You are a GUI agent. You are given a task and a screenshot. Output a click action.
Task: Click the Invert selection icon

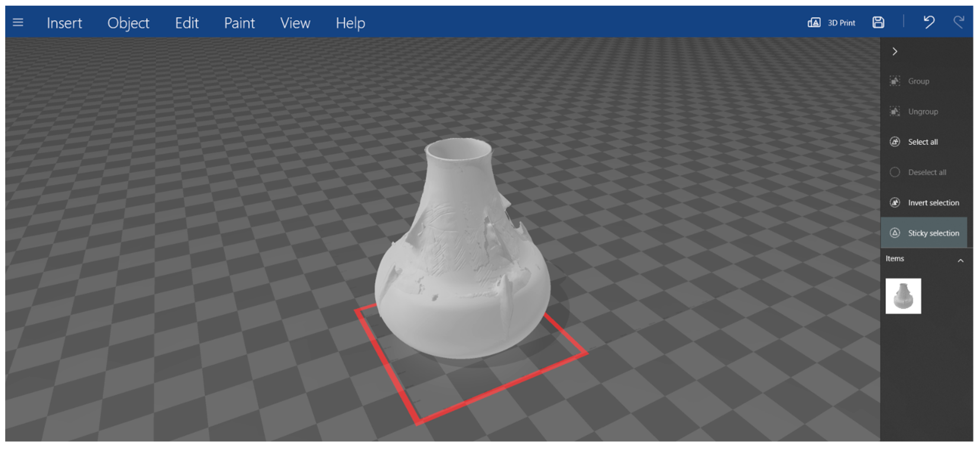[x=895, y=203]
